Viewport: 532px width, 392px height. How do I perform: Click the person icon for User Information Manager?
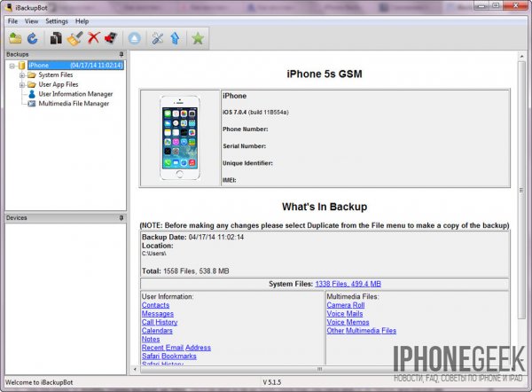tap(32, 94)
